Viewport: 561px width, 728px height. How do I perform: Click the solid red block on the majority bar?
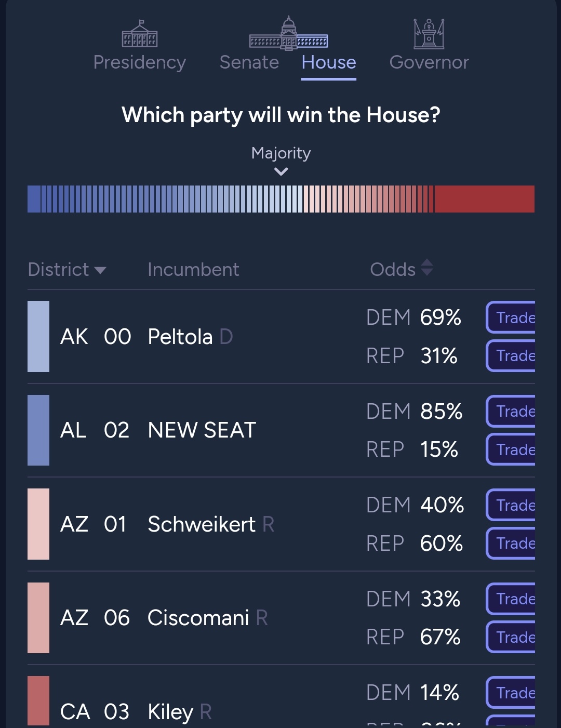point(485,199)
